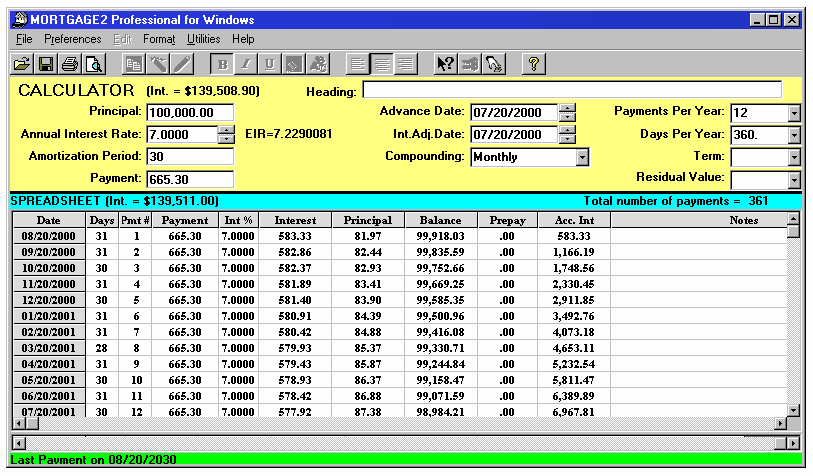Click the Prepay column header
813x476 pixels.
coord(507,220)
